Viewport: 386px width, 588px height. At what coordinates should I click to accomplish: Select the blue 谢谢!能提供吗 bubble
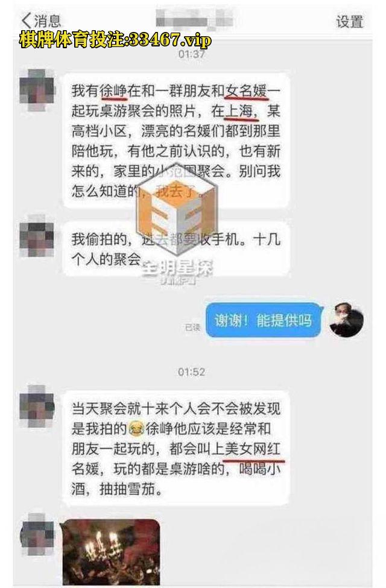(x=264, y=320)
